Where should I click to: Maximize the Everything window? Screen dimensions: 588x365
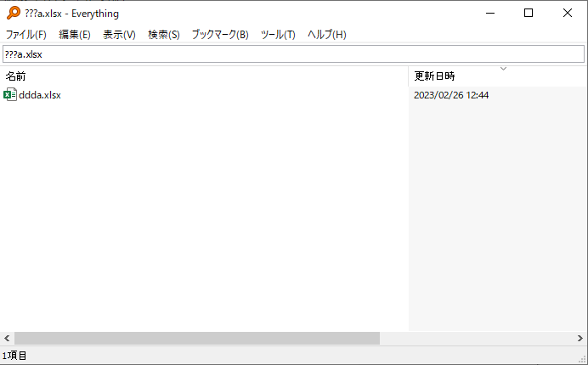pos(529,13)
